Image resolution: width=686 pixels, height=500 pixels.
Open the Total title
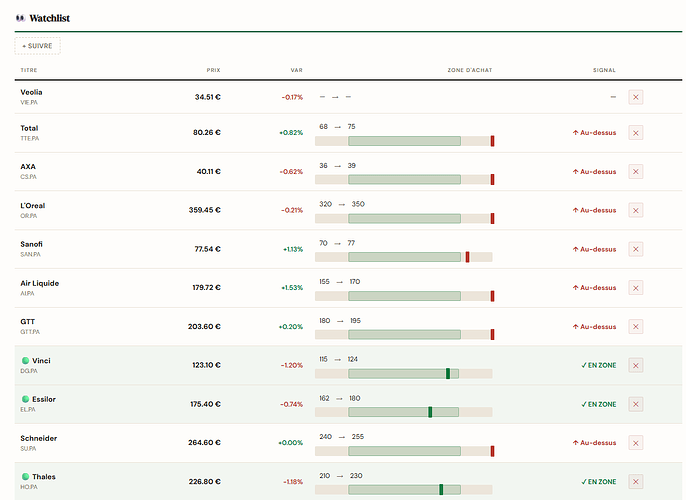(x=29, y=128)
